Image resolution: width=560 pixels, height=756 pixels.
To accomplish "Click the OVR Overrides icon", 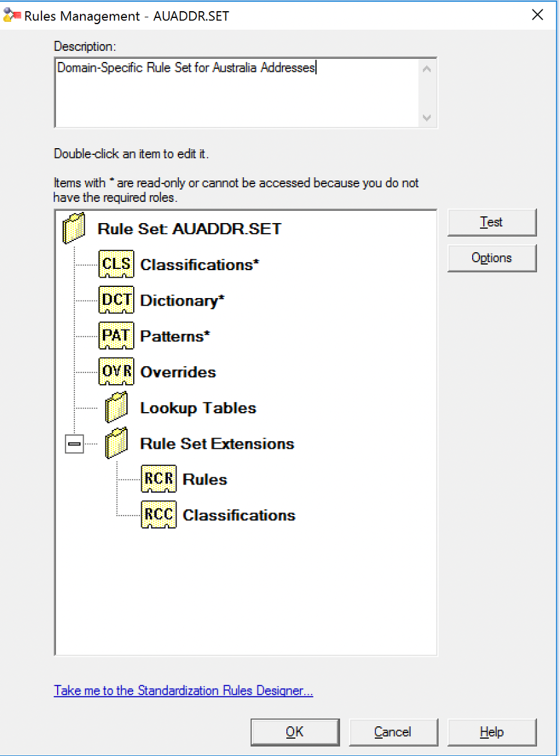I will (x=116, y=372).
